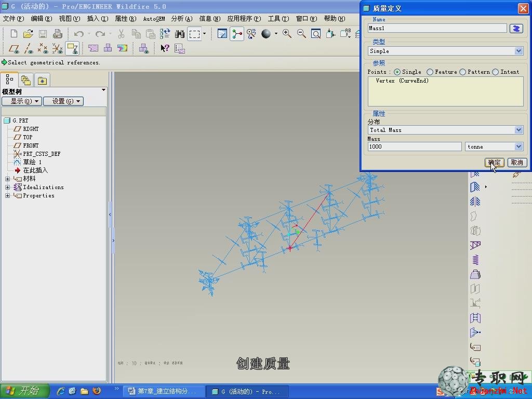Select PRT_CSYS_DEF in model tree
532x399 pixels.
pos(42,154)
